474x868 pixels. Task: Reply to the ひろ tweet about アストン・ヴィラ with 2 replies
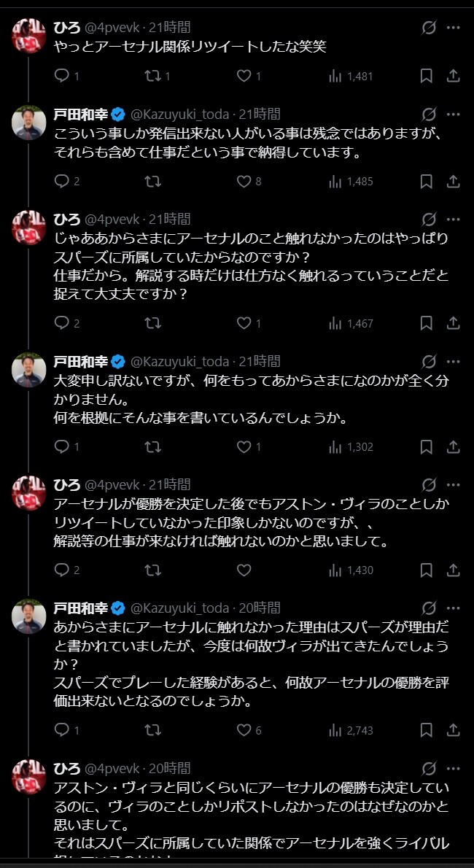(61, 570)
